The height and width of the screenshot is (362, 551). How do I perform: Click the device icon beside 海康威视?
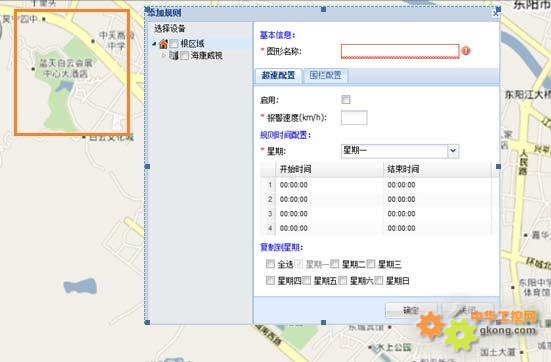coord(174,56)
